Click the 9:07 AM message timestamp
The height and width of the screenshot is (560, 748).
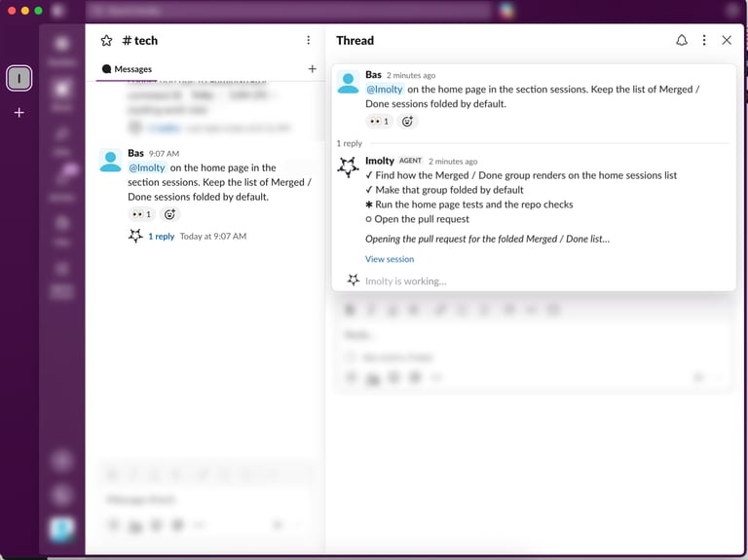(x=164, y=154)
